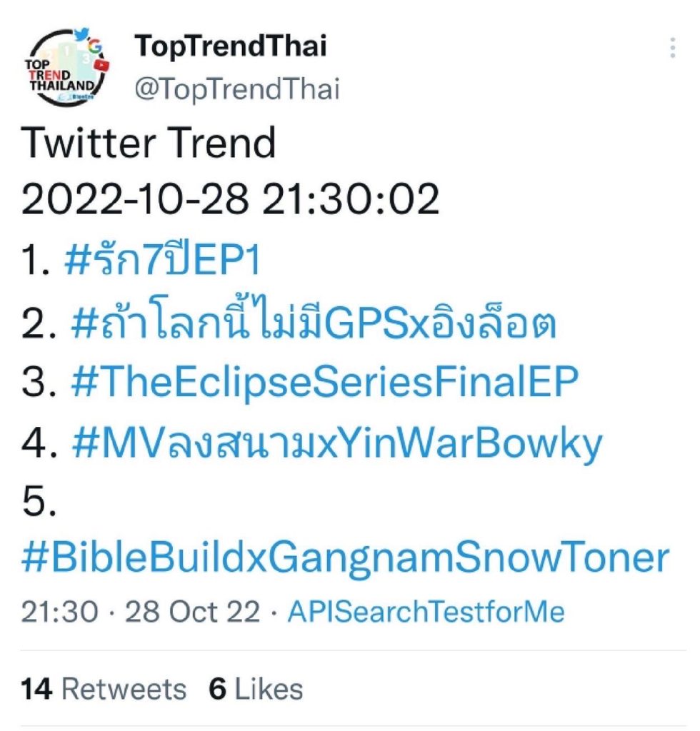700x731 pixels.
Task: Open the #รัก7ปีEP1 hashtag
Action: coord(162,262)
